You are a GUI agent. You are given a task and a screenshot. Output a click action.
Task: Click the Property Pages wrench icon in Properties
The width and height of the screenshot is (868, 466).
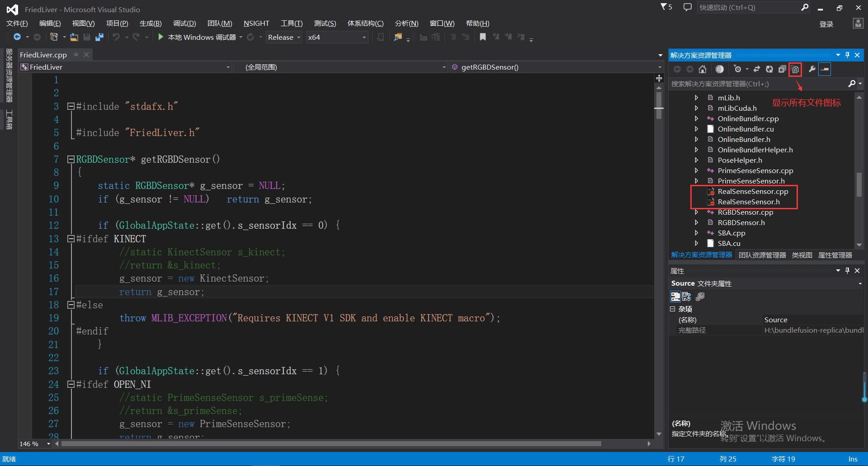coord(700,297)
